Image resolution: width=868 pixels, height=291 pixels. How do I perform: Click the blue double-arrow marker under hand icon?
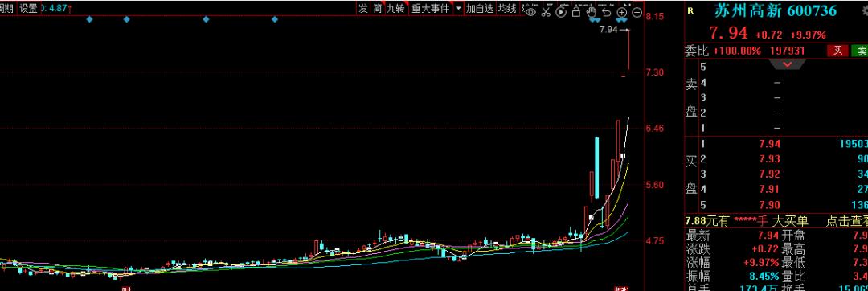pos(594,20)
